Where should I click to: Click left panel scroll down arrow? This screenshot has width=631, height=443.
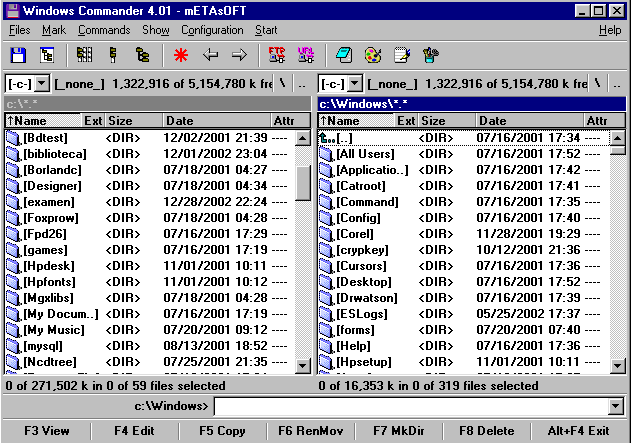(x=303, y=366)
